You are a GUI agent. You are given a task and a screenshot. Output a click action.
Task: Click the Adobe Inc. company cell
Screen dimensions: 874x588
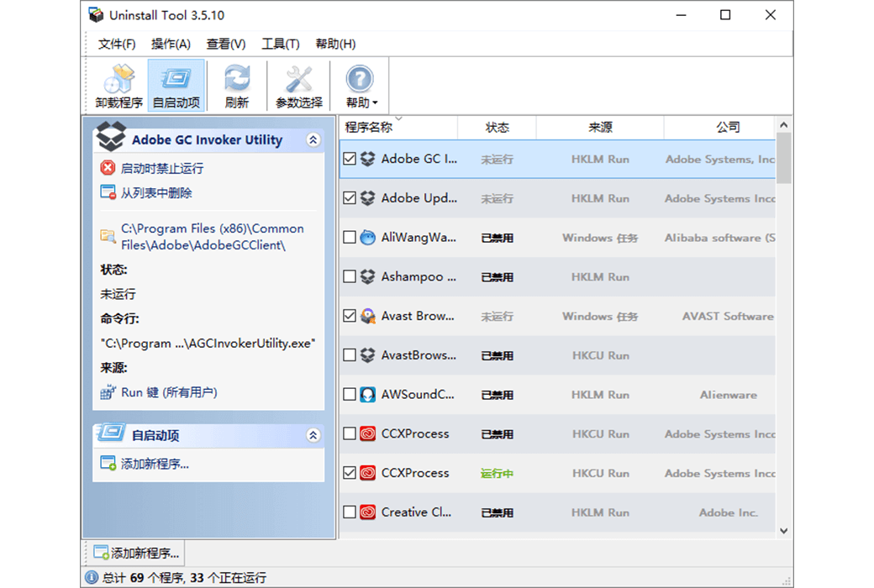pos(729,512)
